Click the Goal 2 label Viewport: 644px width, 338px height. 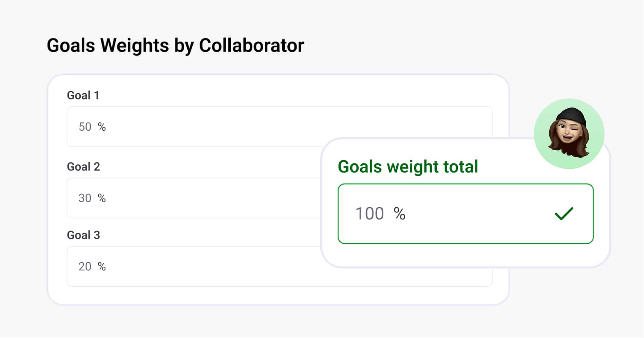[x=83, y=167]
